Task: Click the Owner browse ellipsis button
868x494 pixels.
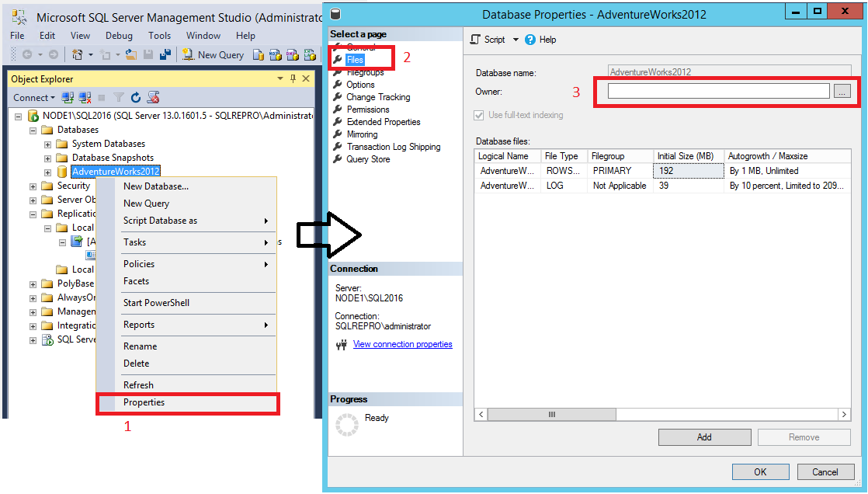Action: coord(842,92)
